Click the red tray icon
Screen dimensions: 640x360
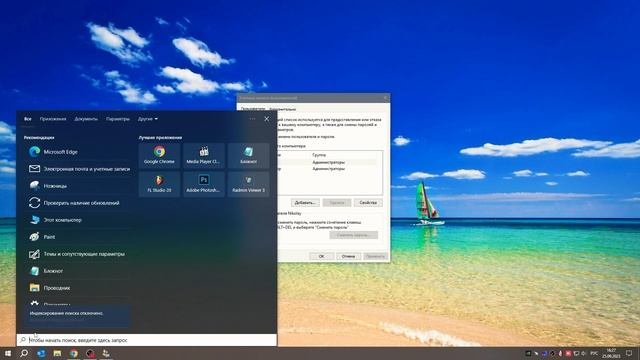coord(568,353)
